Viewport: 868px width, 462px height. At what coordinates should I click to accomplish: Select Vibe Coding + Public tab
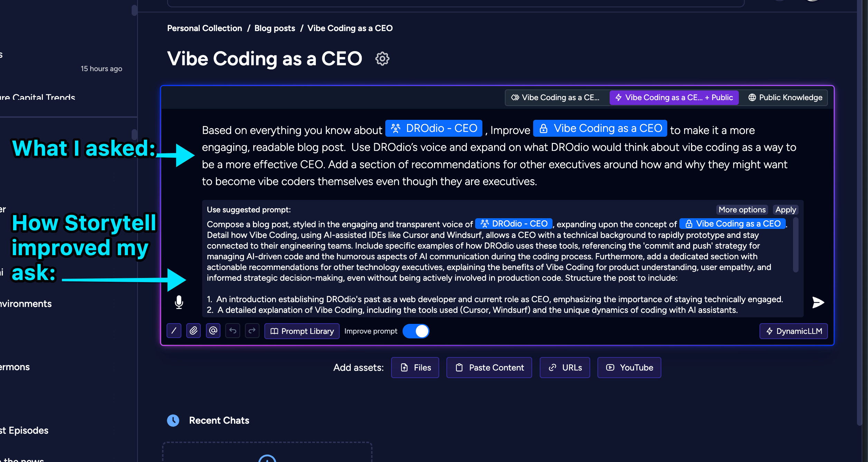point(674,98)
